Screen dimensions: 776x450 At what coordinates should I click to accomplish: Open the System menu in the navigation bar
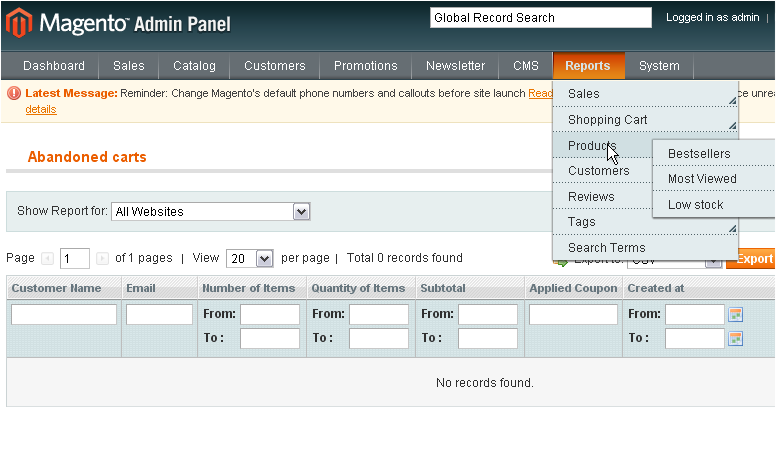[x=659, y=66]
